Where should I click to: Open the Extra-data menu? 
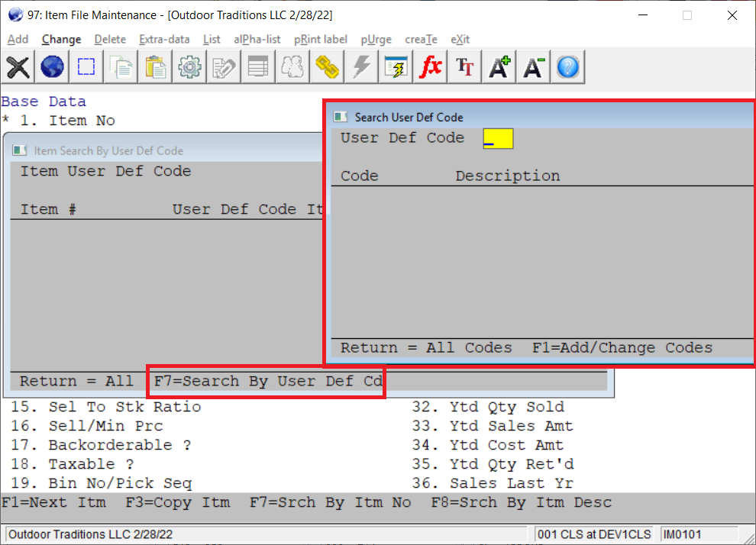[164, 39]
